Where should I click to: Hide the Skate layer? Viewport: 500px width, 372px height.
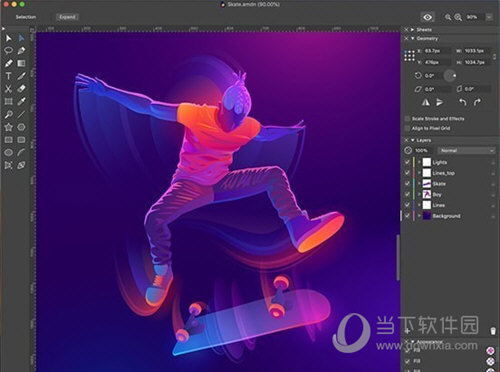(x=407, y=183)
